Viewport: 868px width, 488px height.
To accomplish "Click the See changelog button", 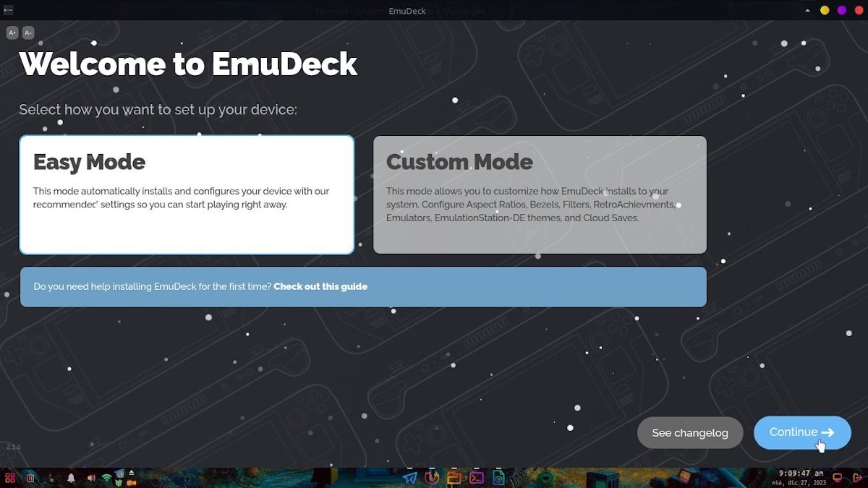I will (690, 432).
